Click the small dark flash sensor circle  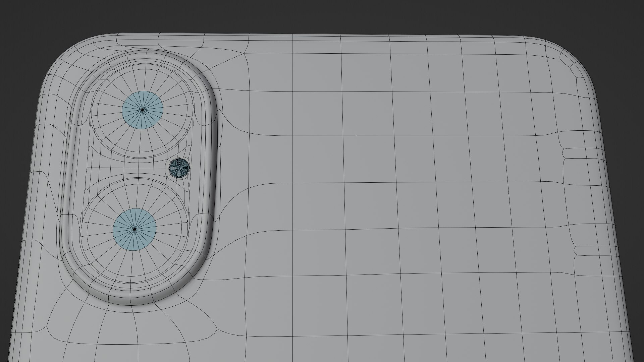179,167
